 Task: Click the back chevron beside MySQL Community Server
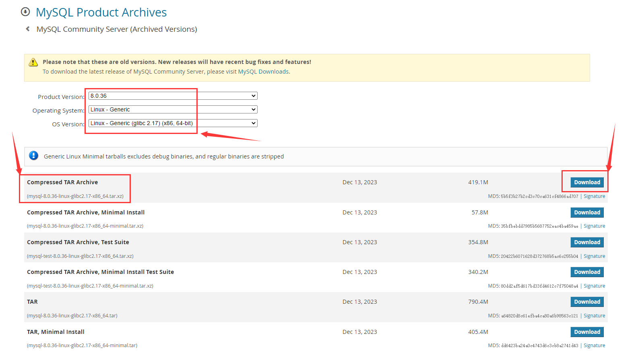coord(28,29)
